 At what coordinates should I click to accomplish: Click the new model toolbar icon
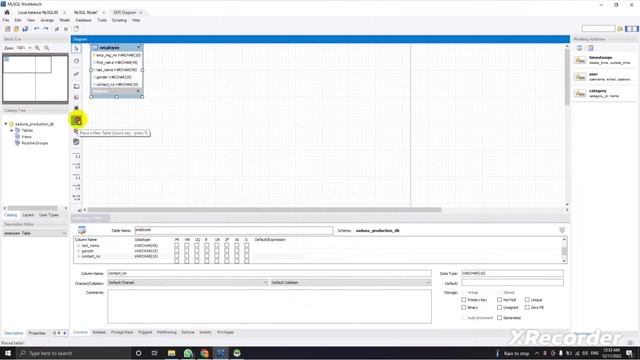tap(7, 29)
